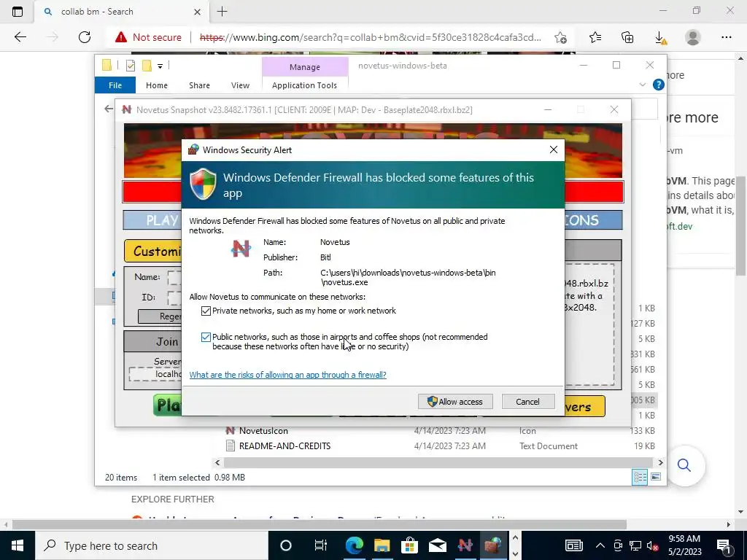Show hidden system tray icons chevron
This screenshot has width=747, height=560.
600,545
